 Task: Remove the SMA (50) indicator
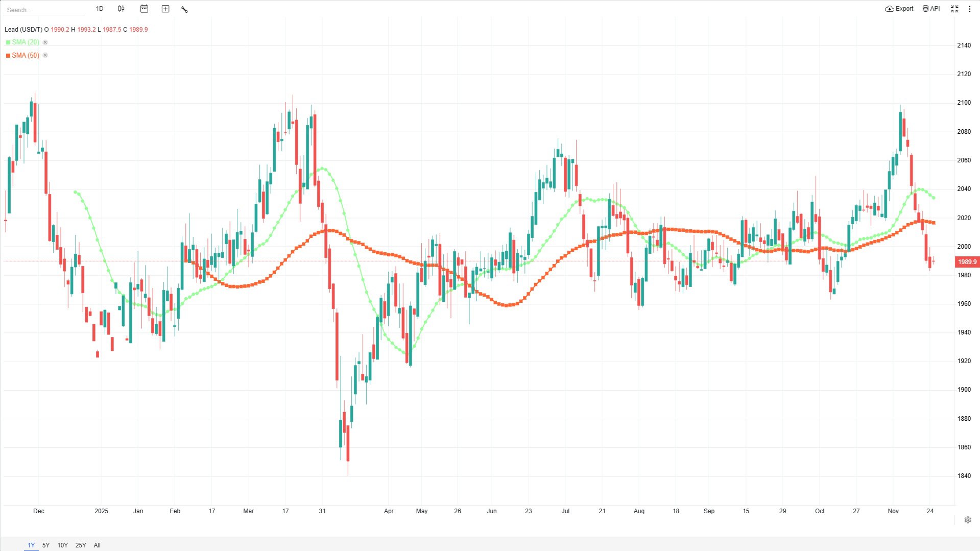click(x=45, y=55)
